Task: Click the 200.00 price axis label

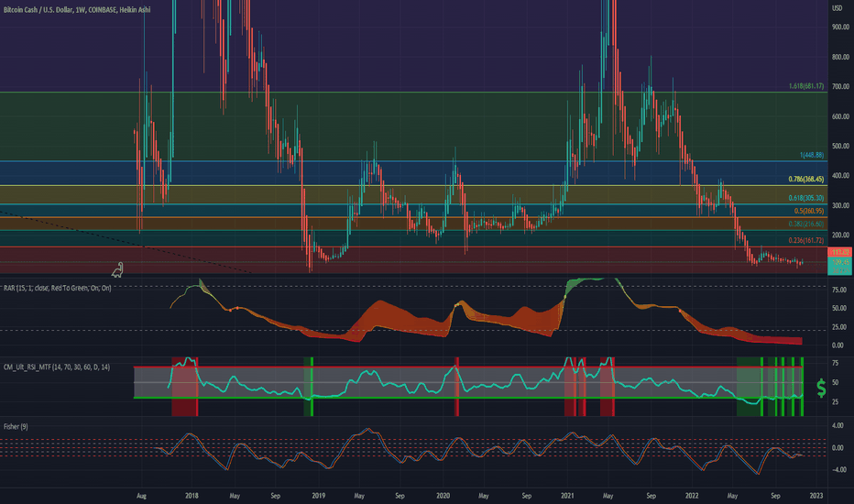Action: click(x=840, y=236)
